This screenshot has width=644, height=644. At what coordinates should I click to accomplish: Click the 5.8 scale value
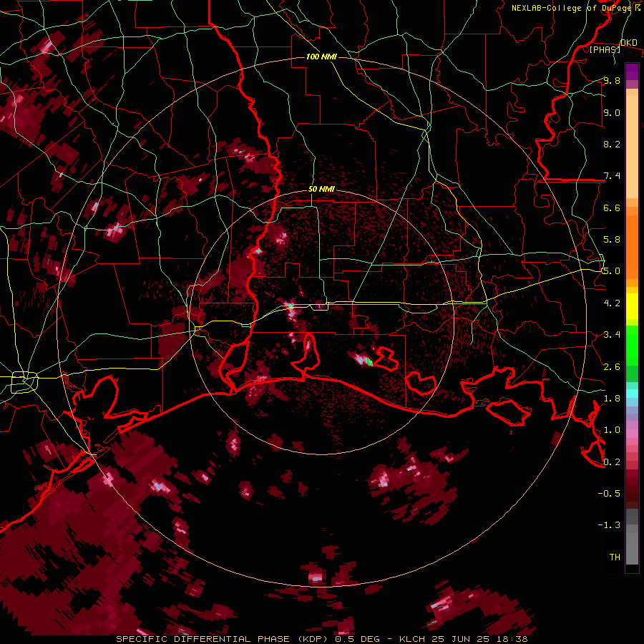tap(612, 240)
